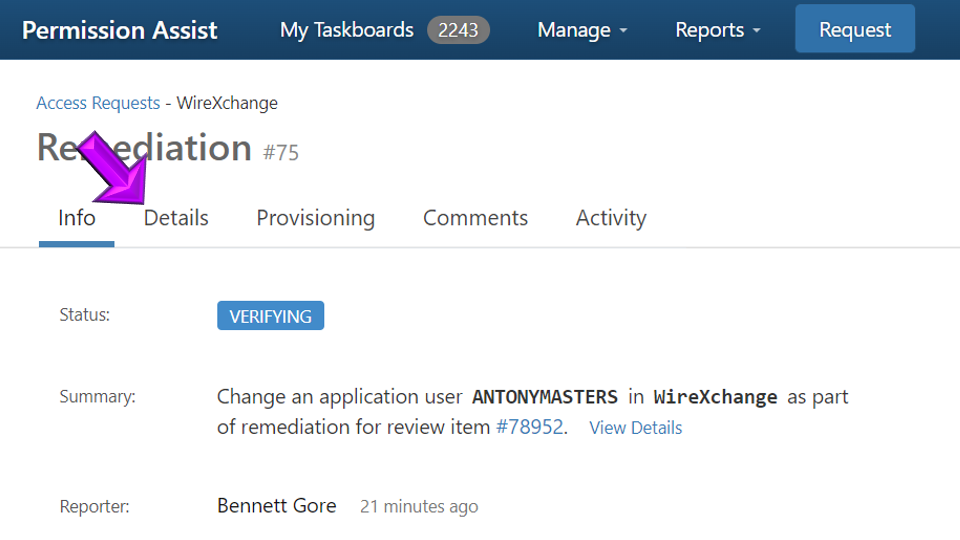Image resolution: width=960 pixels, height=540 pixels.
Task: Click WireXchange in the breadcrumb
Action: click(x=227, y=103)
